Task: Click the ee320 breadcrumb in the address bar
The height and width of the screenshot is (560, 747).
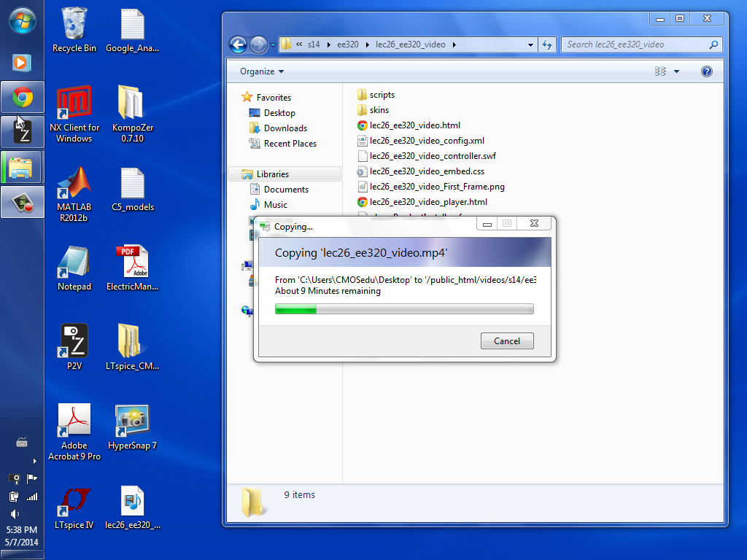Action: pos(347,44)
